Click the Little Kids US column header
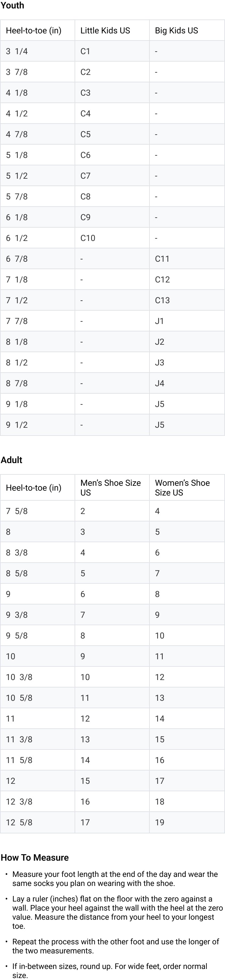 (105, 30)
